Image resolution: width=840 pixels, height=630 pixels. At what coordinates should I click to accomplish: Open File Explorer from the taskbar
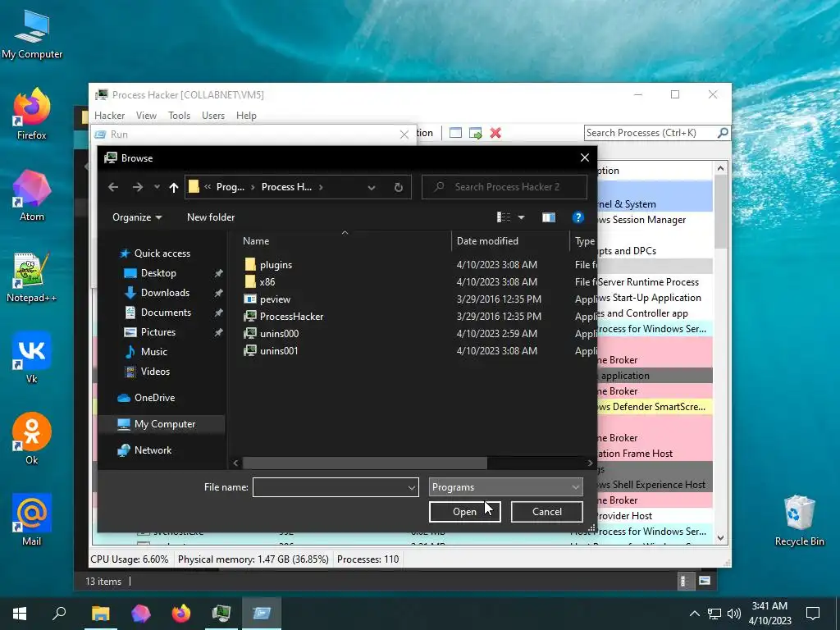(100, 614)
